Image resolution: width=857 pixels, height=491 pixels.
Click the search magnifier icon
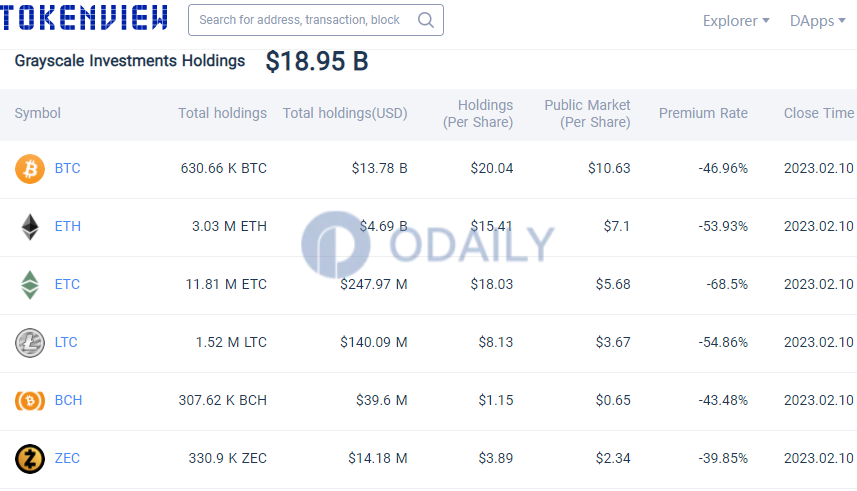[426, 20]
